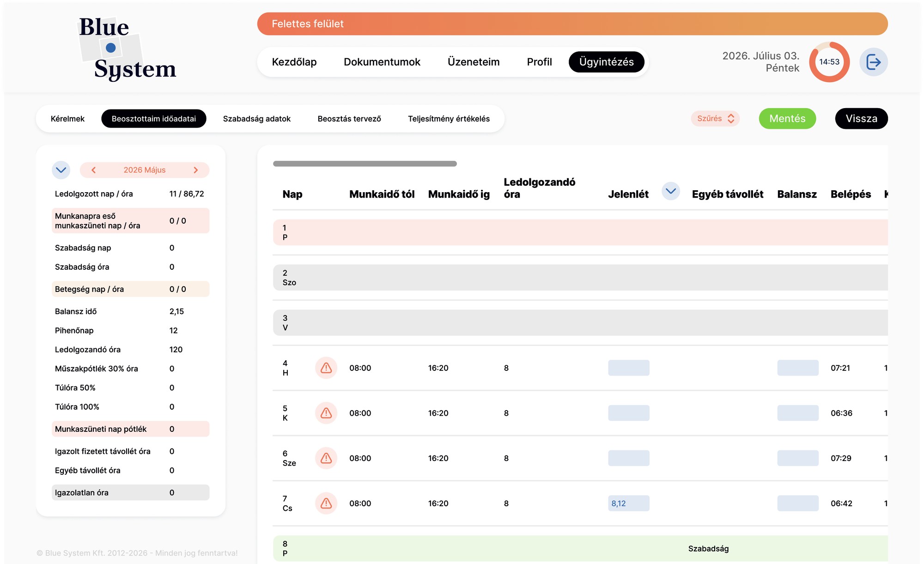Click the Jelenlét field for day 6 Sze
Screen dimensions: 924x564
click(629, 458)
